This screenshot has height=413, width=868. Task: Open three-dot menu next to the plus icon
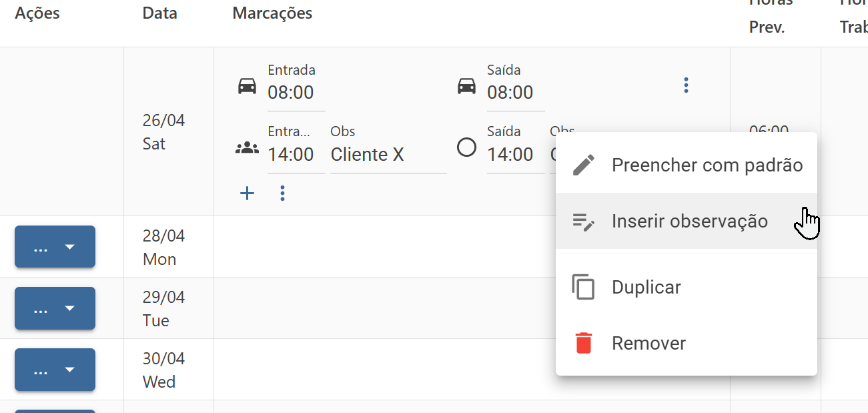(x=283, y=193)
